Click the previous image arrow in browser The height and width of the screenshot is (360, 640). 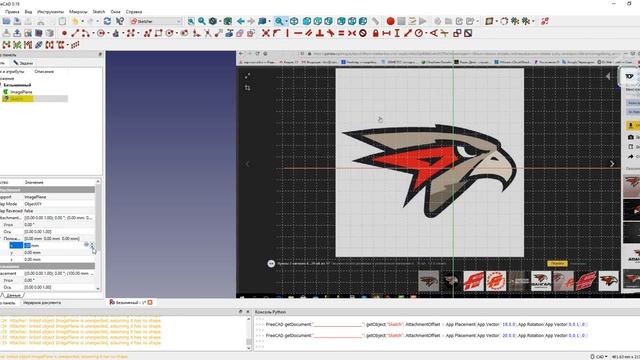pyautogui.click(x=247, y=164)
